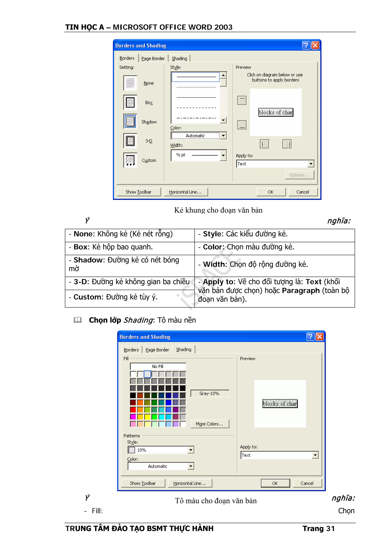Click Show Toolbar in the Borders dialog

click(139, 192)
